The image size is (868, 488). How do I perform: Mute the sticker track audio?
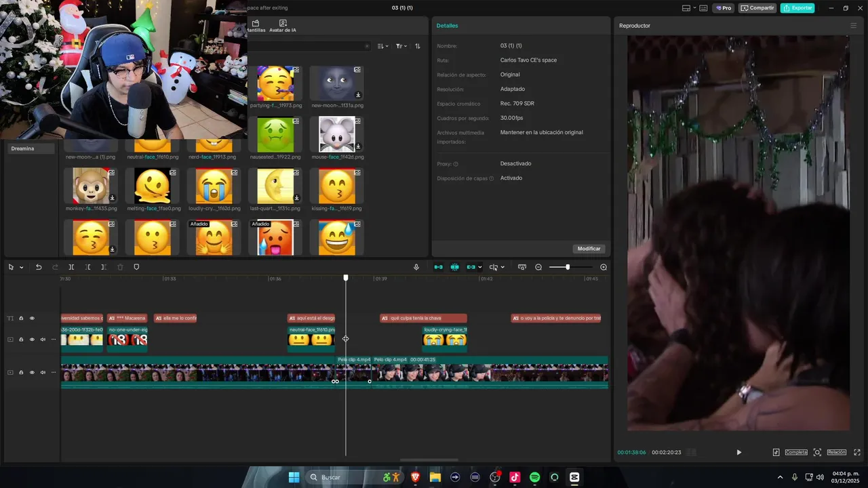pos(43,340)
